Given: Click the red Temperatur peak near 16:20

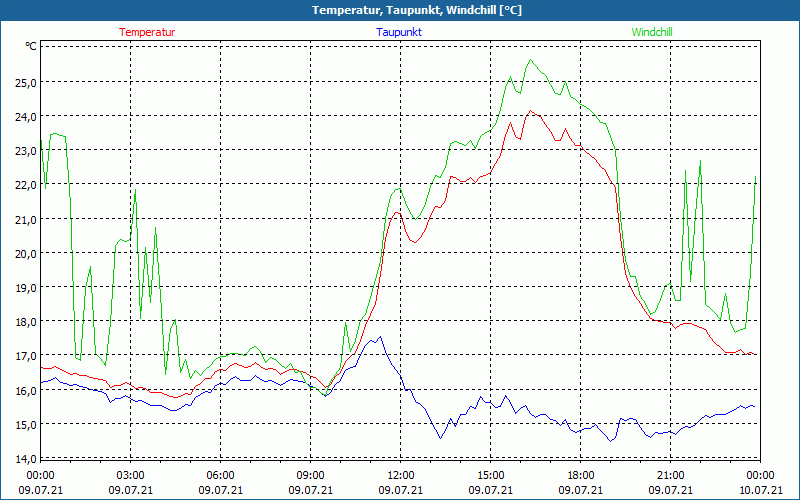Looking at the screenshot, I should pyautogui.click(x=531, y=111).
